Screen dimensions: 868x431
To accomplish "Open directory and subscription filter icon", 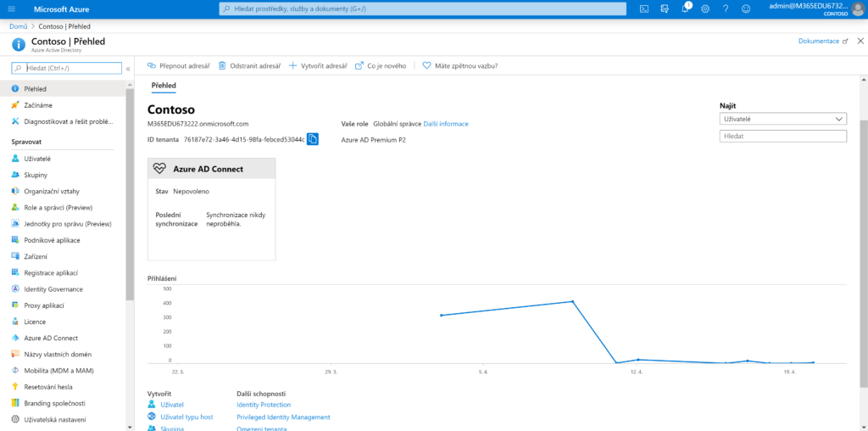I will pos(665,8).
